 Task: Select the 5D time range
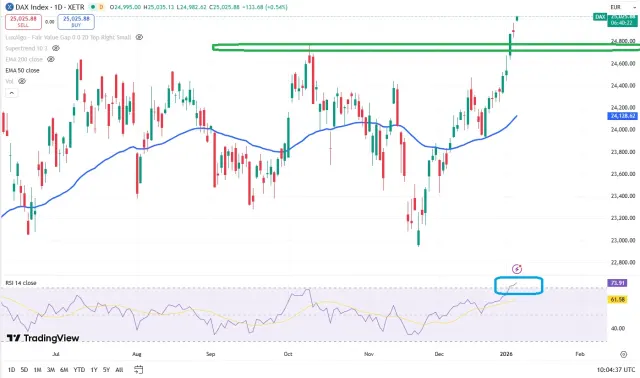(24, 370)
